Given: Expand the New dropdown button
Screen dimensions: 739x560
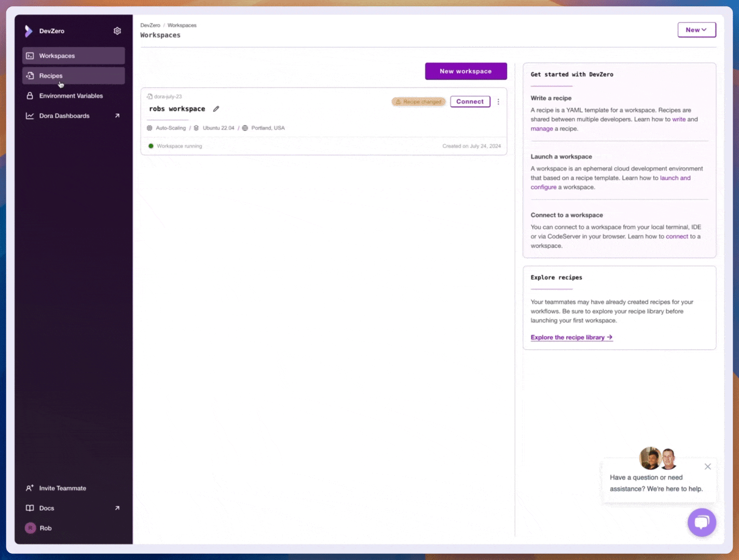Looking at the screenshot, I should point(696,30).
